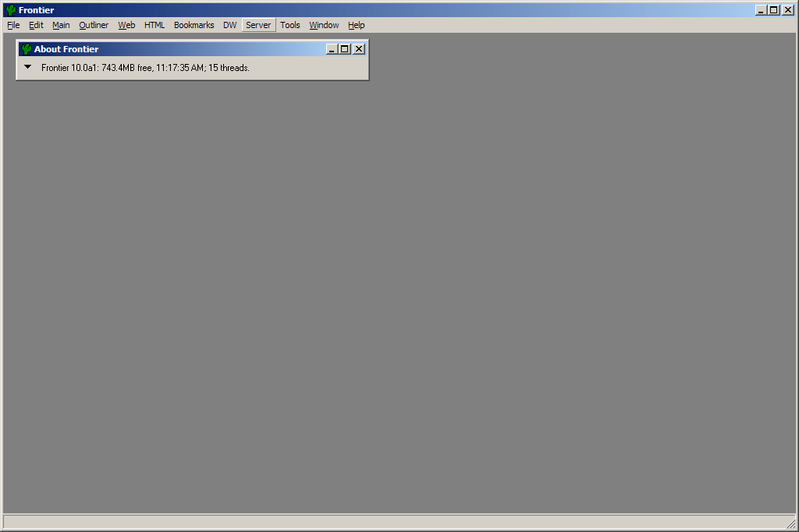This screenshot has width=799, height=532.
Task: Open the Window menu
Action: (324, 25)
